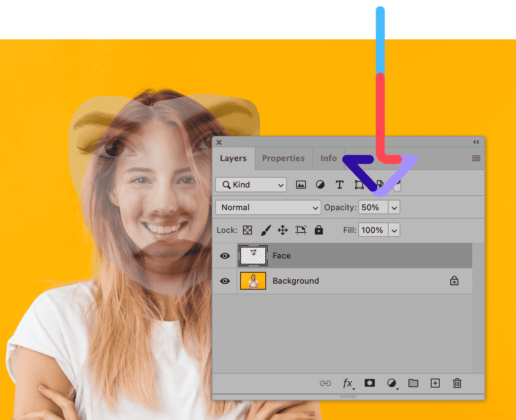This screenshot has height=420, width=516.
Task: Switch to the Properties tab
Action: pyautogui.click(x=283, y=158)
